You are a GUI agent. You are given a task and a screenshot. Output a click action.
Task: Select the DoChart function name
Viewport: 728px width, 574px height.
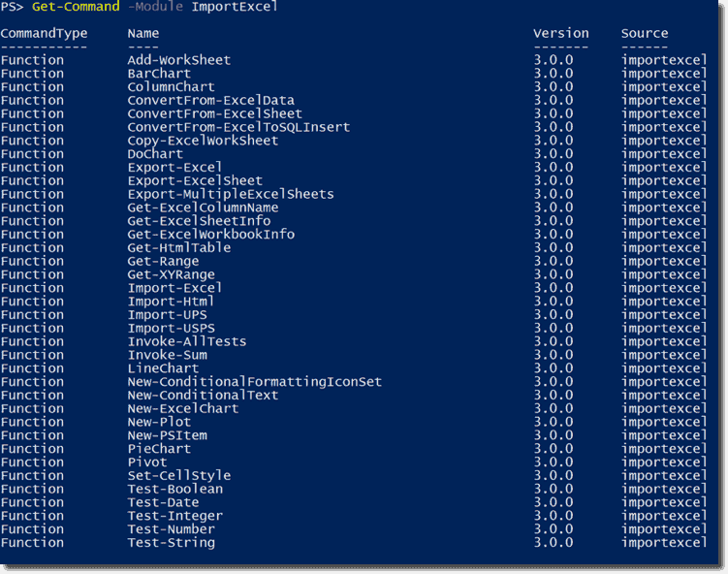pyautogui.click(x=155, y=154)
